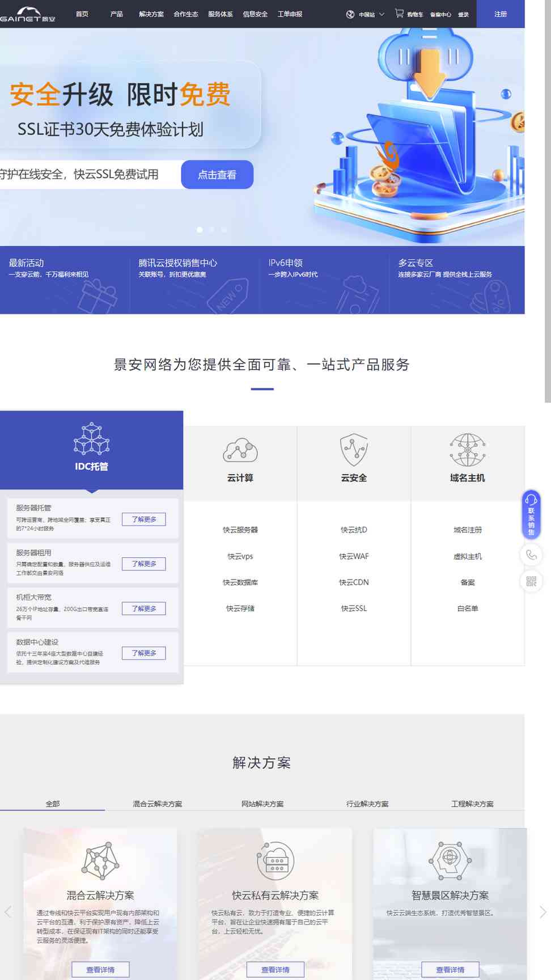
Task: Open the 白名单 link
Action: [x=468, y=609]
